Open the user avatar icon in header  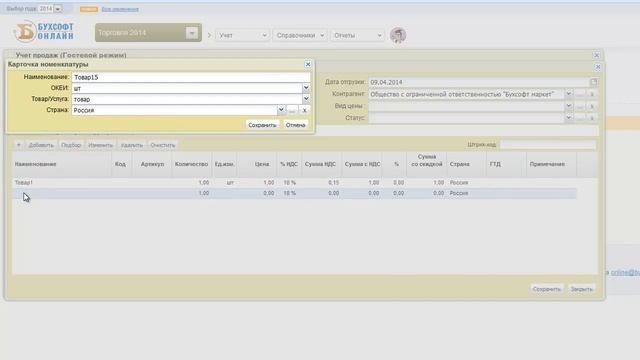[x=398, y=36]
